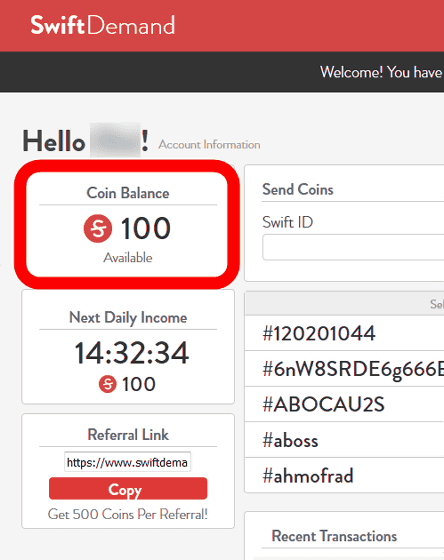Image resolution: width=444 pixels, height=560 pixels.
Task: Click the SwiftDemand logo
Action: click(x=103, y=25)
